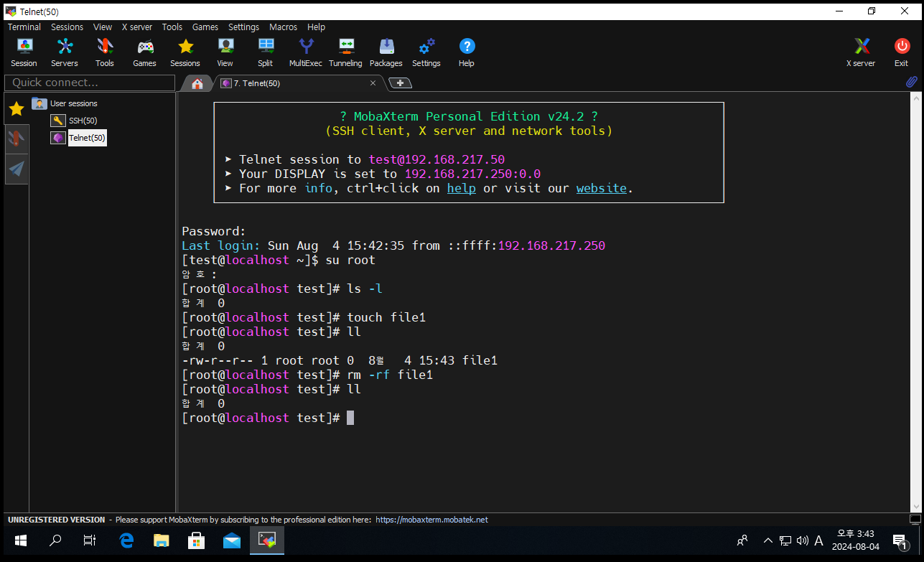Open the Games menu
The image size is (924, 562).
(205, 27)
